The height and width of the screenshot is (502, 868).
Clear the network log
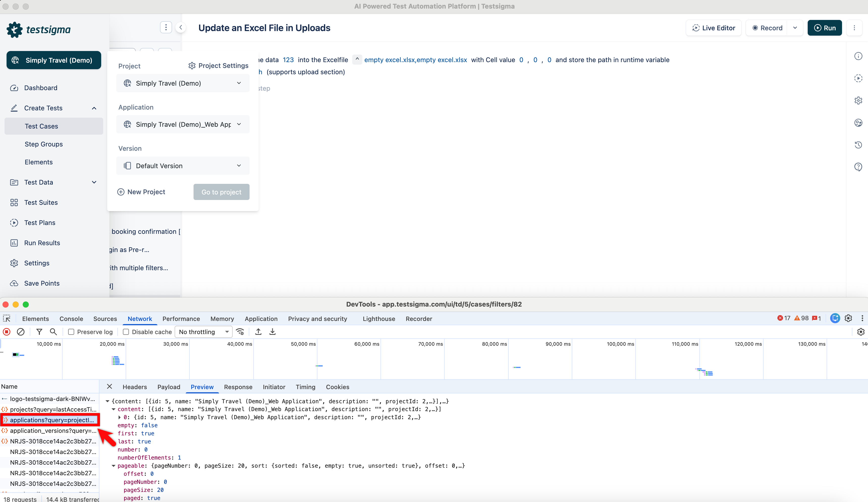tap(21, 332)
